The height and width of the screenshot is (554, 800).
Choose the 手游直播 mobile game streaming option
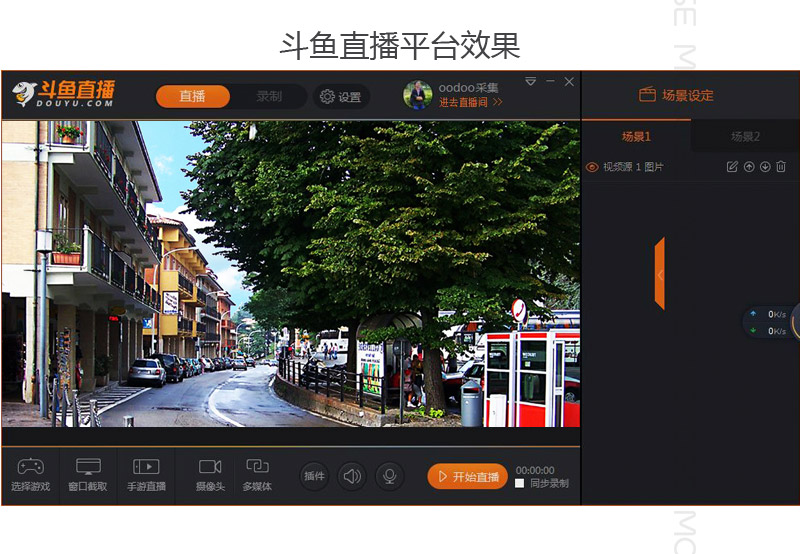click(x=146, y=475)
